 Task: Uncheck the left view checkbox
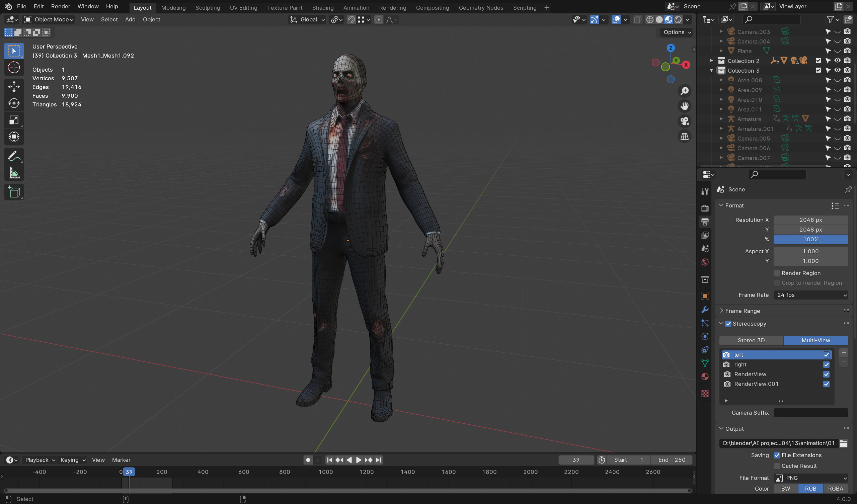tap(827, 355)
